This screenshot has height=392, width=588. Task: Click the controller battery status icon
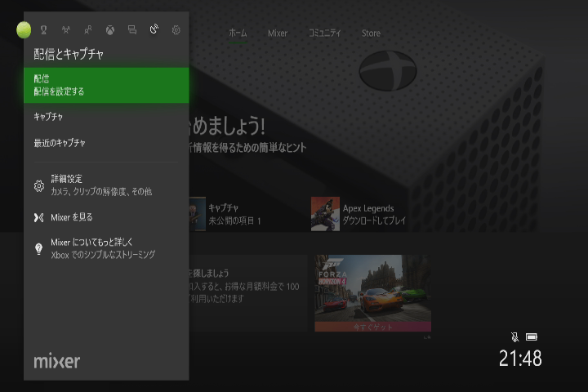pos(532,336)
